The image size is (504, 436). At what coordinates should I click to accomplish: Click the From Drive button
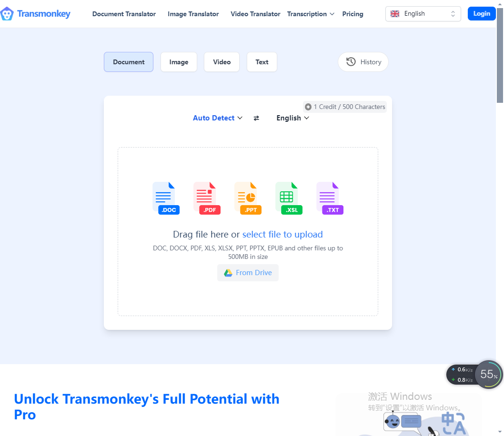point(248,273)
